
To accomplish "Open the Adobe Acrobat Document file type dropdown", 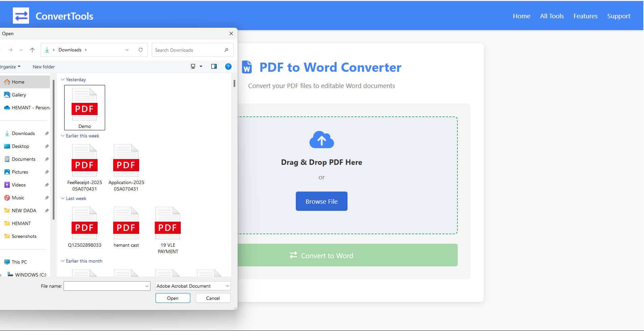I will (193, 286).
